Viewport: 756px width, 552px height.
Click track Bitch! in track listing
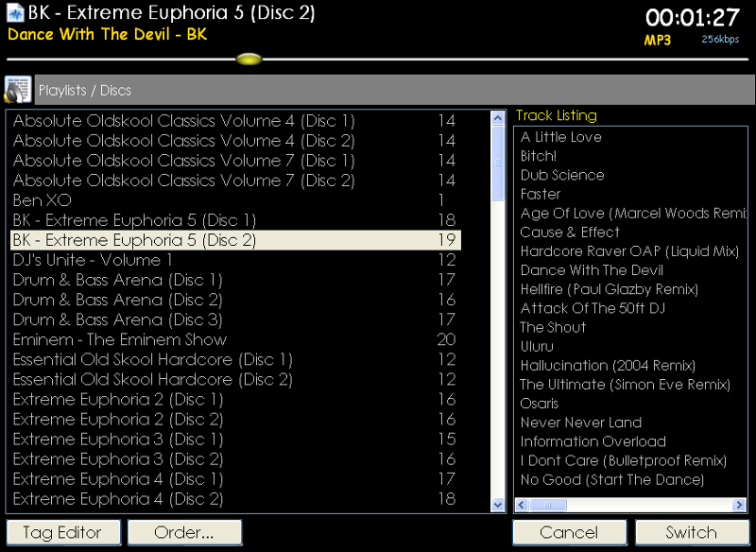click(539, 156)
